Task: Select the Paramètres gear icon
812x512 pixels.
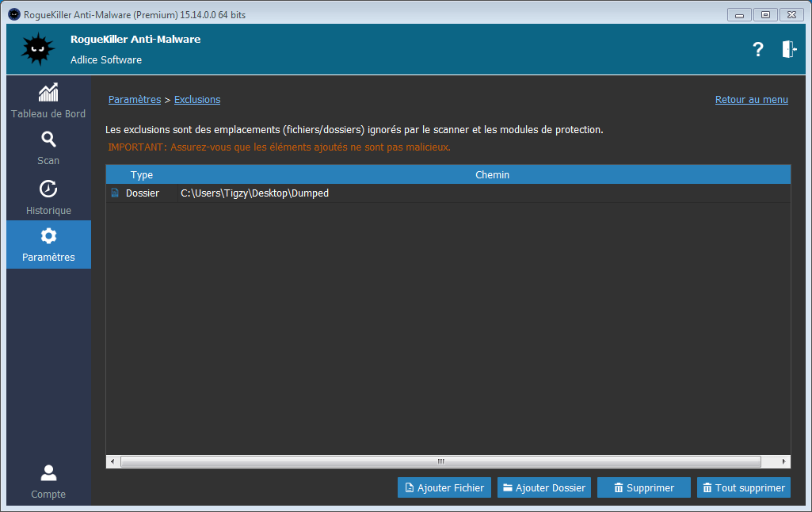Action: click(48, 236)
